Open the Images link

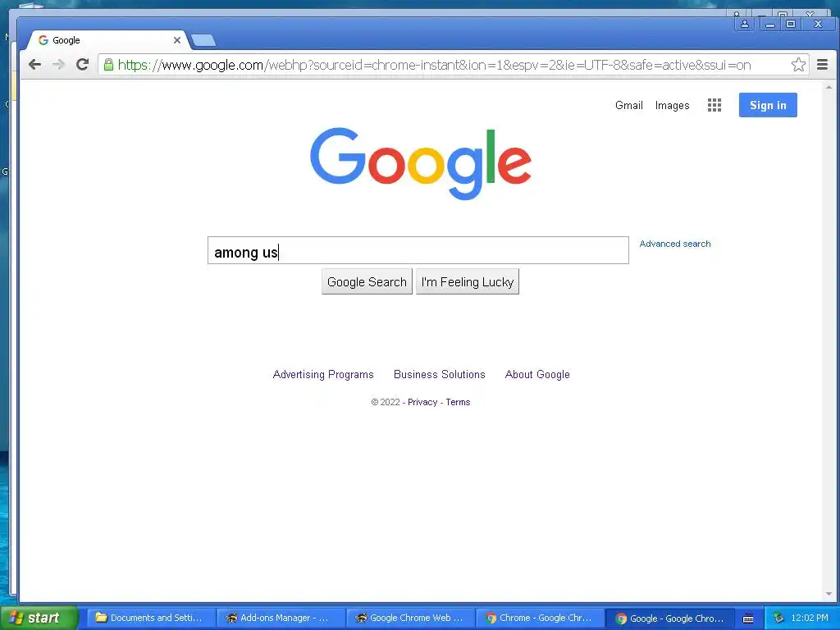672,106
